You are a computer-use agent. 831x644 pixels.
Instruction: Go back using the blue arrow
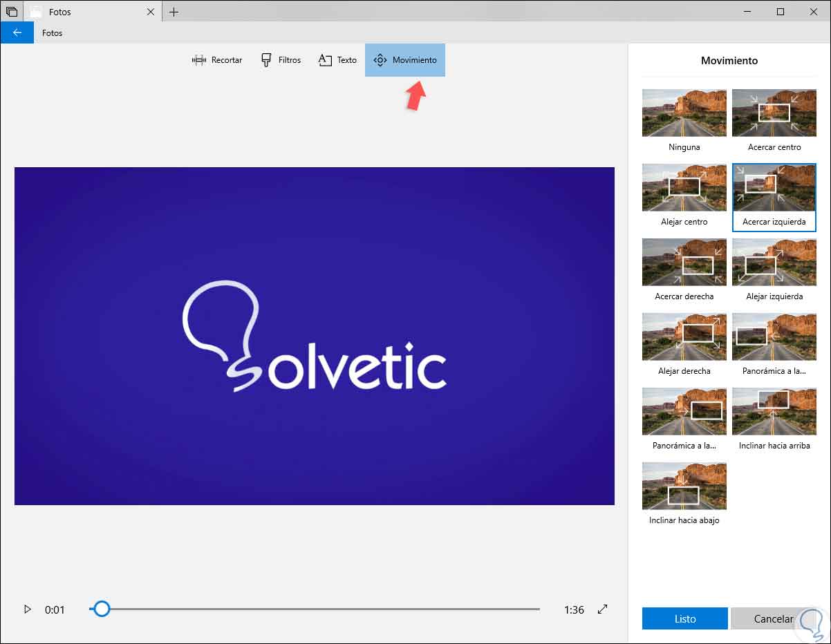(17, 32)
